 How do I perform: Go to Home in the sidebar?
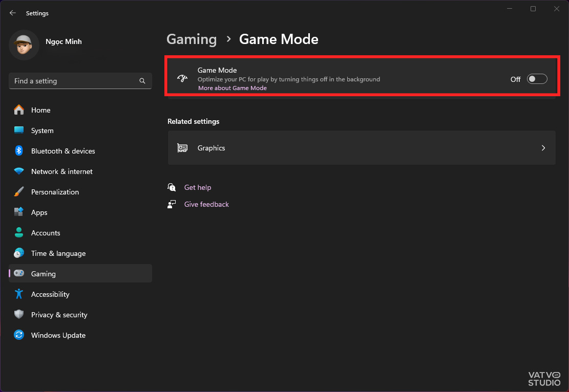(80, 110)
